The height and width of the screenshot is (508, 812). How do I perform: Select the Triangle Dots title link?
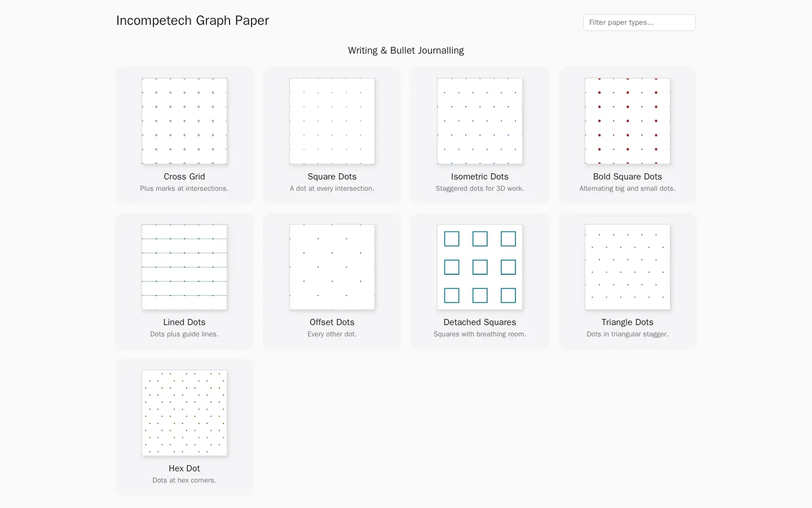pyautogui.click(x=628, y=322)
